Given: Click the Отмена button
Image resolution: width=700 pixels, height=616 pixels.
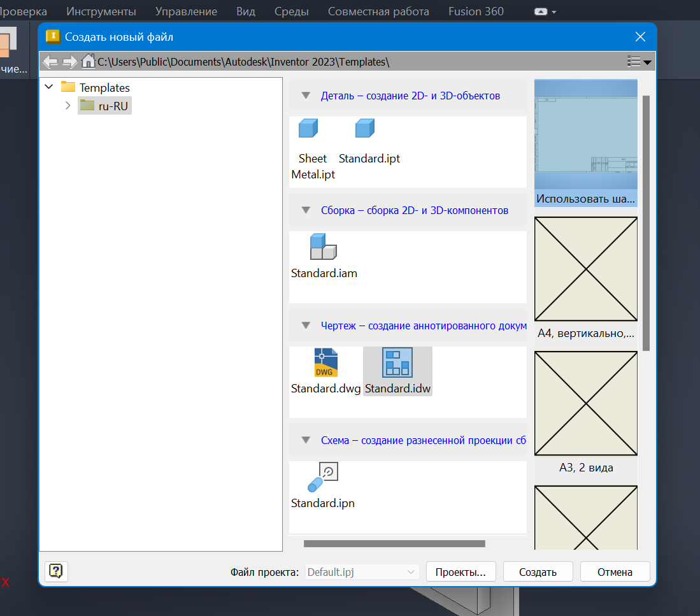Looking at the screenshot, I should coord(615,572).
